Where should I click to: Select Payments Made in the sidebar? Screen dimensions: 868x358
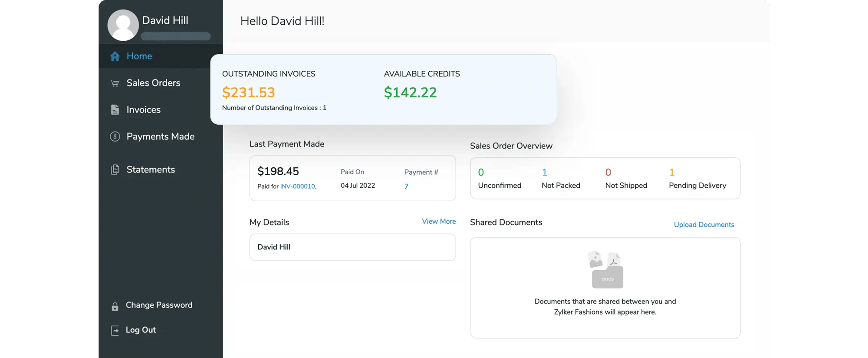[160, 137]
